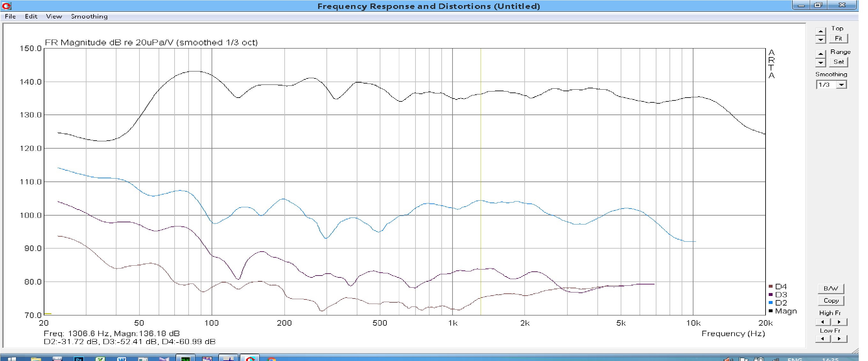Click the yellow cursor line in graph
Screen dimensions: 868x361
(481, 162)
